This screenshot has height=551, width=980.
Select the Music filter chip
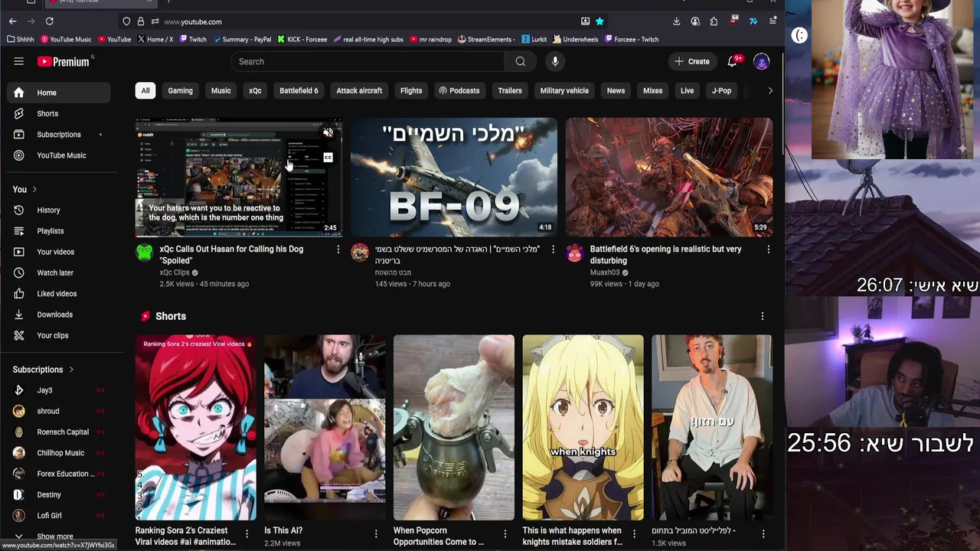(x=220, y=90)
